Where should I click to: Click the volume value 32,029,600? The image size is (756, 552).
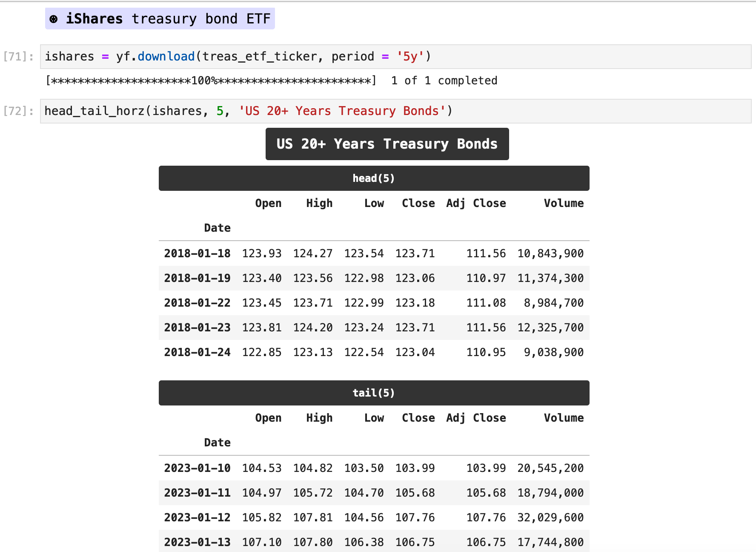[550, 518]
